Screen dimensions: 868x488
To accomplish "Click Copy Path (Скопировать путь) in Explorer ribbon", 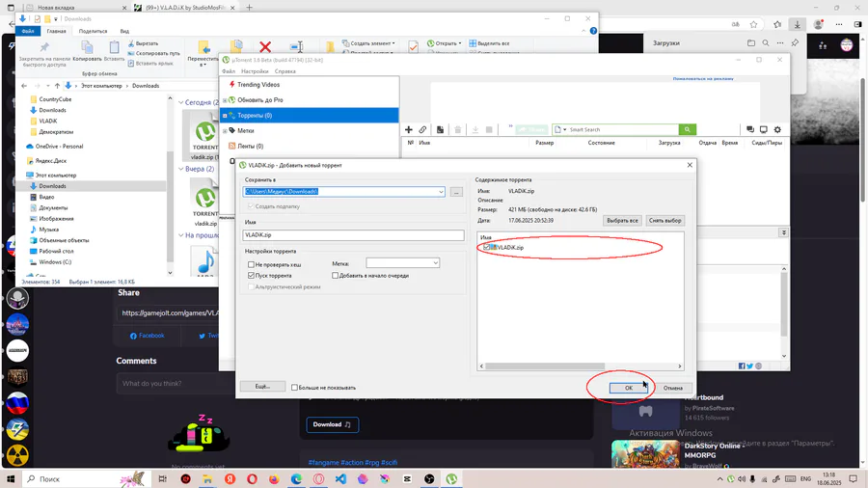I will tap(154, 53).
